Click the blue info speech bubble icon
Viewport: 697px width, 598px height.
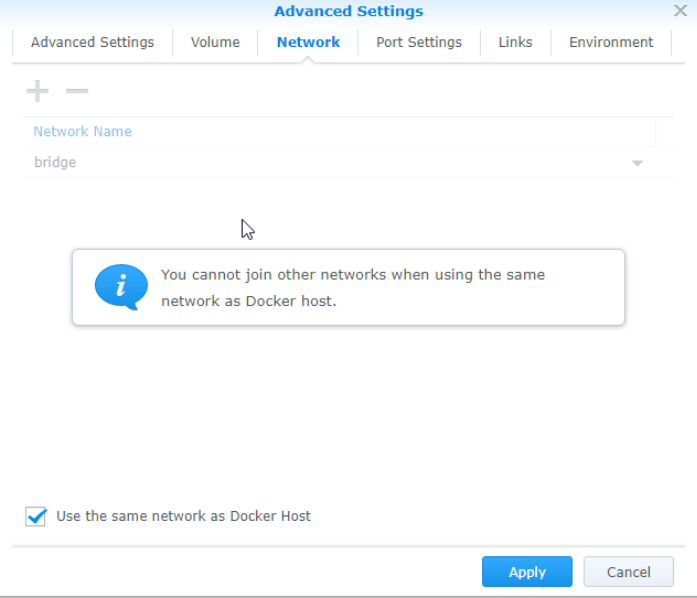(x=121, y=287)
